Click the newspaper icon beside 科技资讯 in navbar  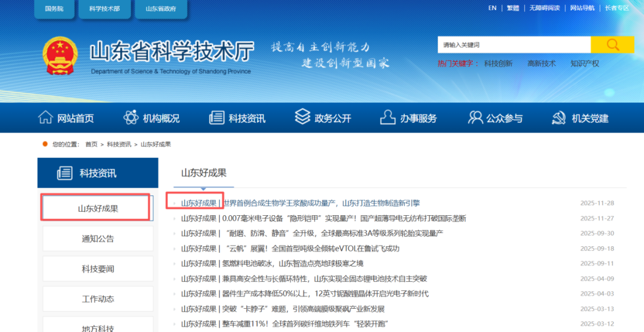point(216,117)
